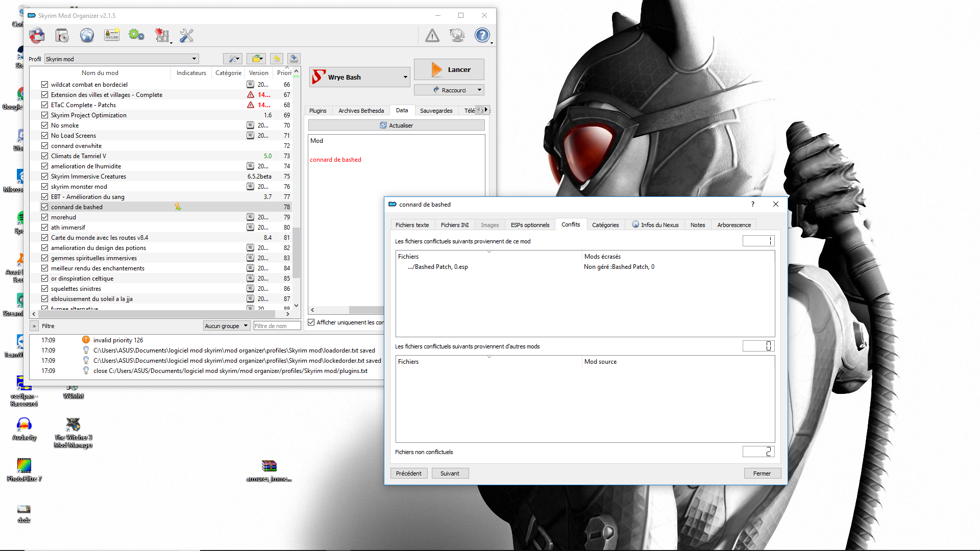
Task: Toggle No smoke mod checkbox
Action: click(x=45, y=126)
